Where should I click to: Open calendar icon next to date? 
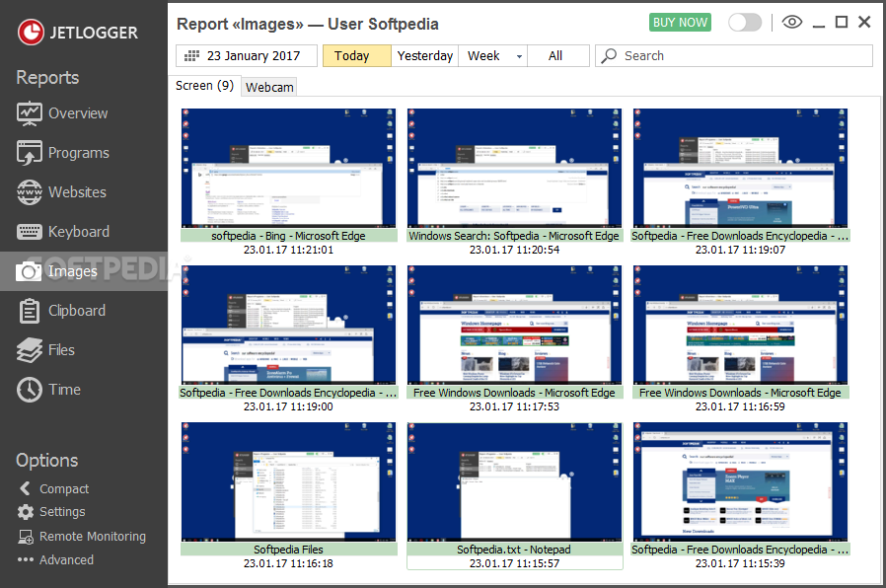click(192, 56)
